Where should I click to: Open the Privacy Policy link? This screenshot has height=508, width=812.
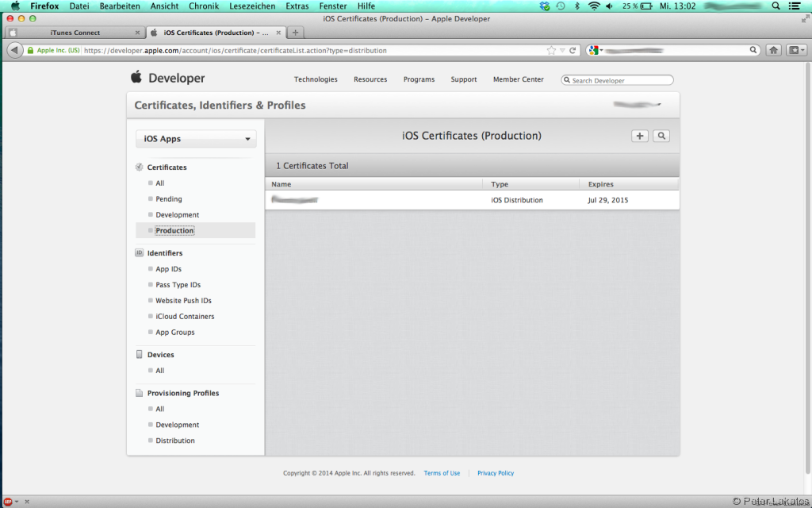point(496,473)
